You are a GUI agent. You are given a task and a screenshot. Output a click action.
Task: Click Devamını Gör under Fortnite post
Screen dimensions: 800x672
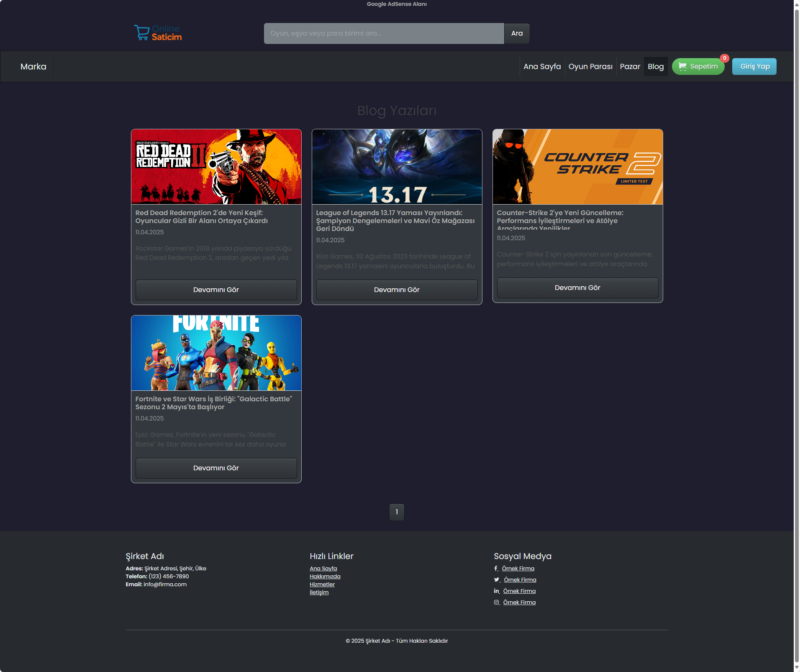click(216, 468)
